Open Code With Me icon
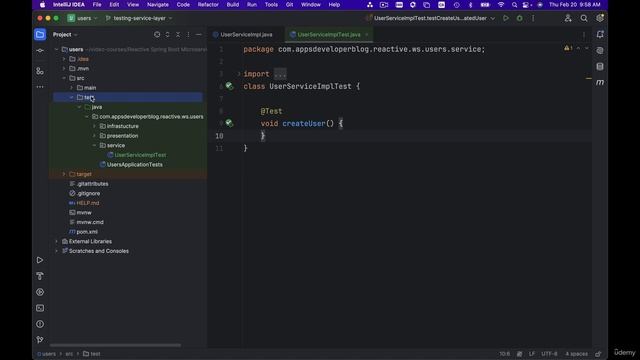Image resolution: width=640 pixels, height=360 pixels. 568,18
